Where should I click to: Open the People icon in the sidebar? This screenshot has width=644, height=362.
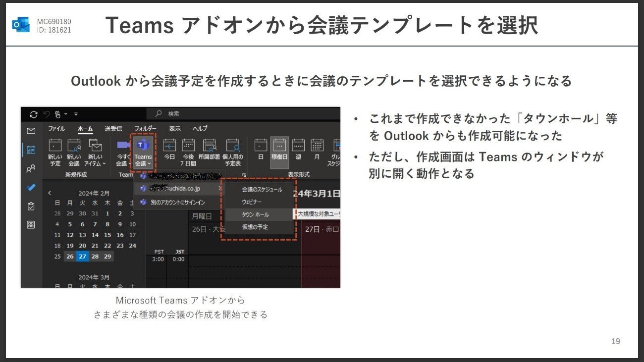coord(31,169)
